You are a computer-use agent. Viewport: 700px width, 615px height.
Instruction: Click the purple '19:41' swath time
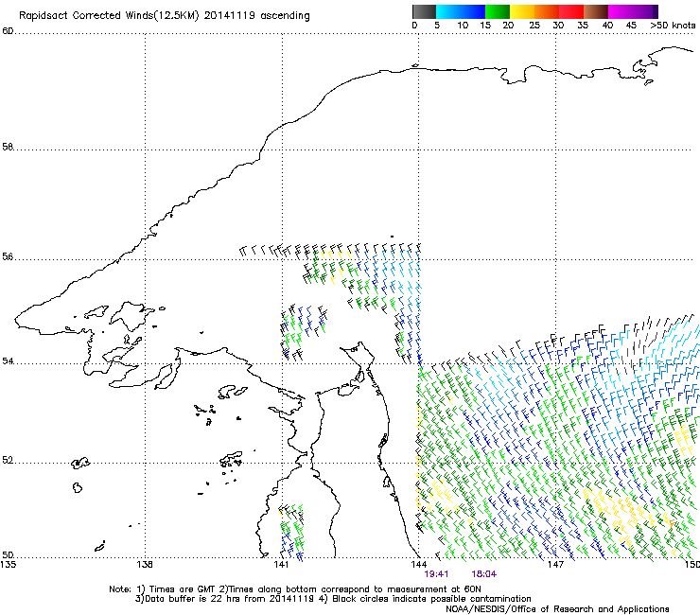click(x=436, y=574)
